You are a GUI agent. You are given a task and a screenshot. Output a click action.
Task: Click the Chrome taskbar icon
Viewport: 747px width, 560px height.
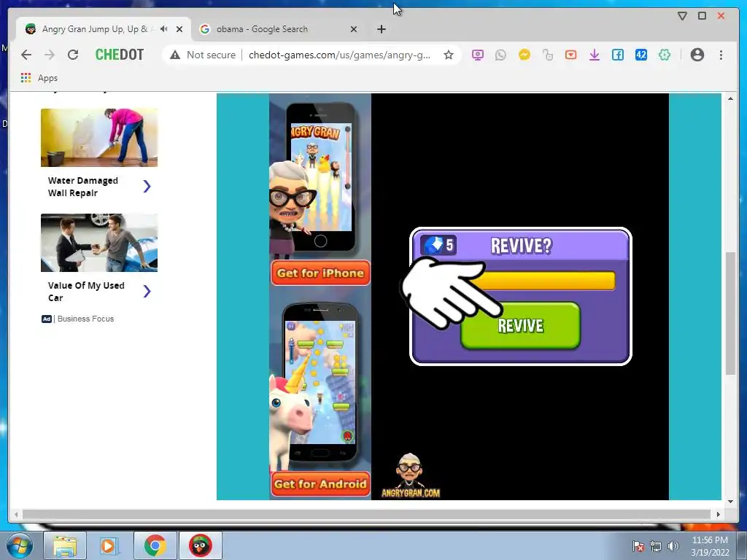[x=155, y=545]
